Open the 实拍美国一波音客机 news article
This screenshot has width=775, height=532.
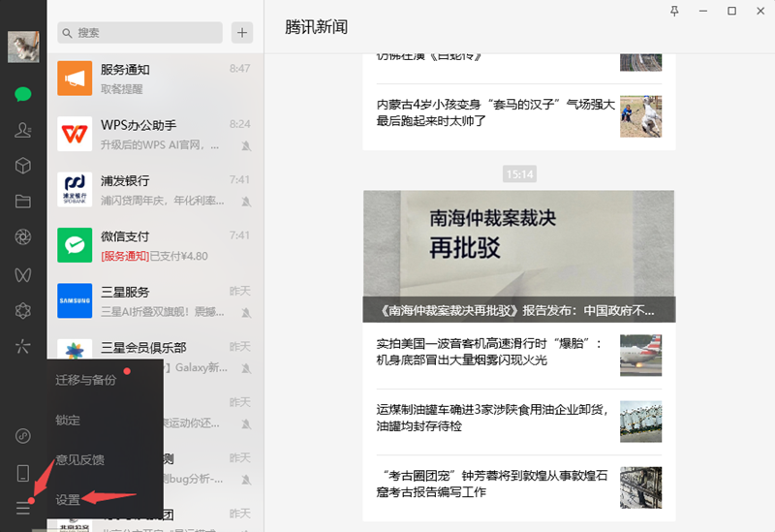(519, 356)
